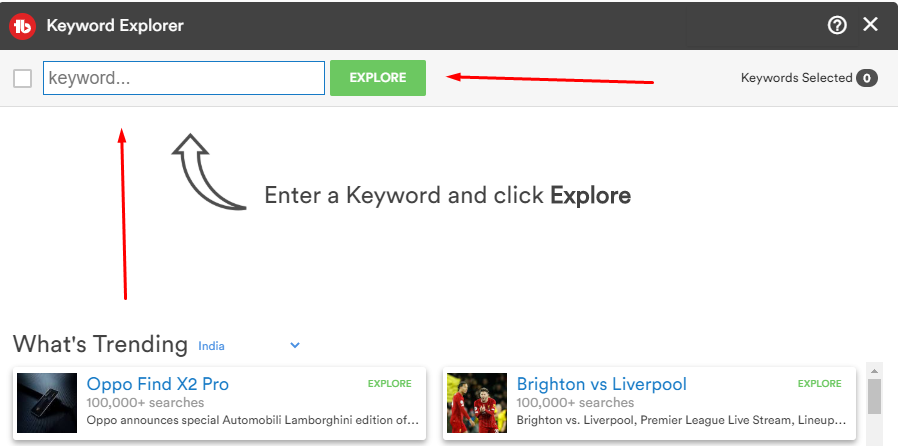Viewport: 898px width, 446px height.
Task: Click the What's Trending heading
Action: (100, 344)
